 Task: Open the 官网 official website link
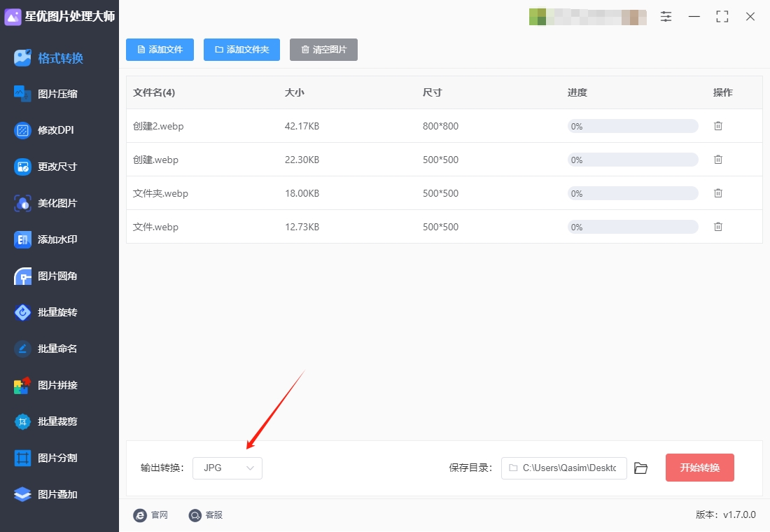coord(150,514)
